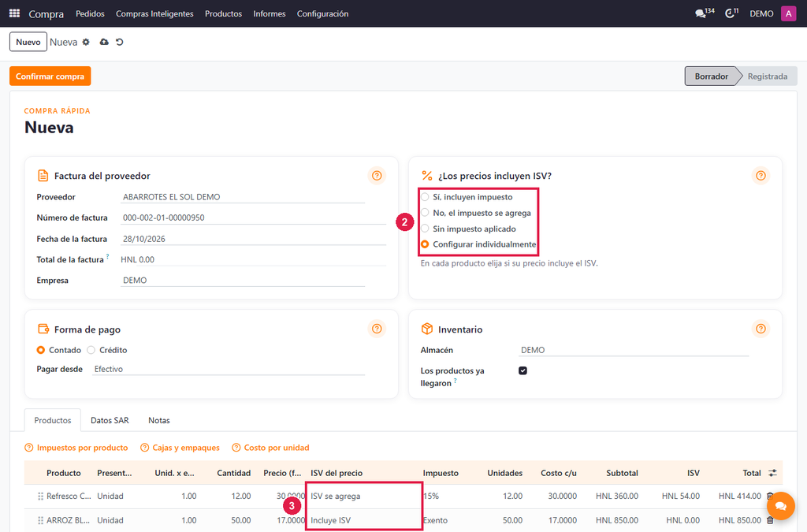Viewport: 807px width, 532px height.
Task: Grab the drag handle of the Refresco row
Action: (x=40, y=497)
